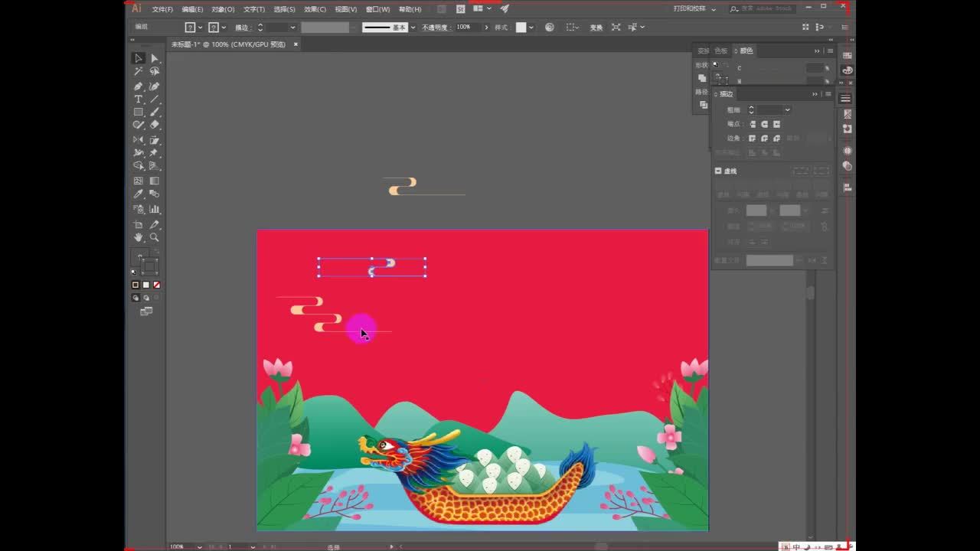The image size is (980, 551).
Task: Choose round cap for stroke endpoints
Action: [x=764, y=124]
